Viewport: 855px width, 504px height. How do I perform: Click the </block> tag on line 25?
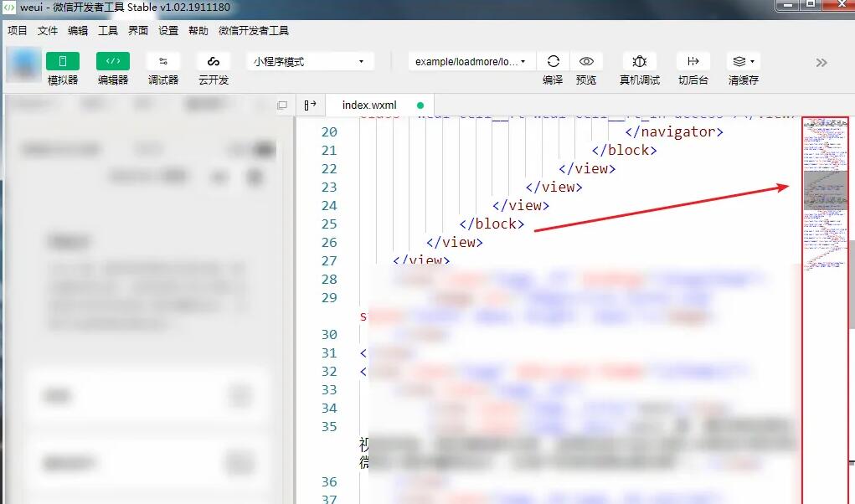(492, 224)
